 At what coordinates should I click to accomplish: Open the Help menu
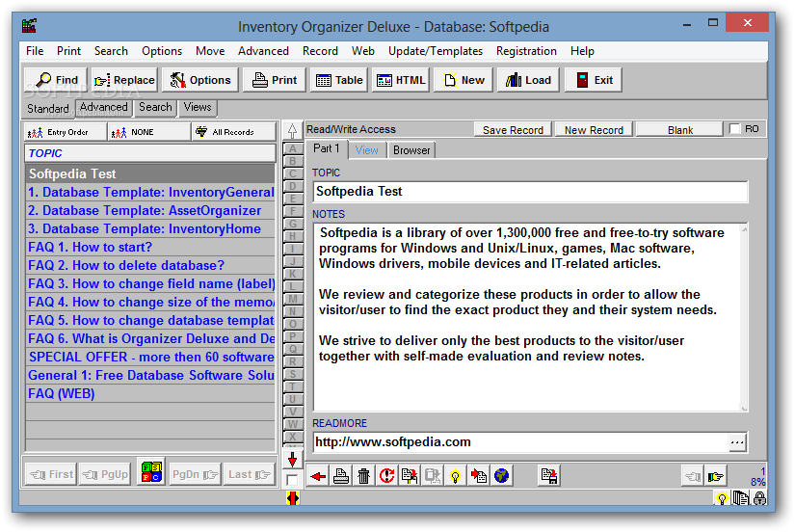click(x=581, y=51)
